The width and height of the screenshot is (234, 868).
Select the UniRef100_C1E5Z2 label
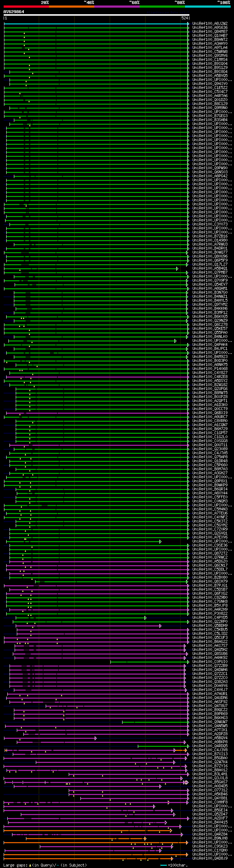pos(210,88)
